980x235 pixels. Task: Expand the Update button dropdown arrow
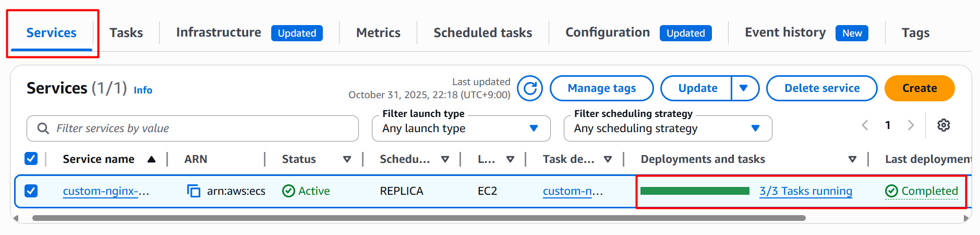tap(744, 88)
